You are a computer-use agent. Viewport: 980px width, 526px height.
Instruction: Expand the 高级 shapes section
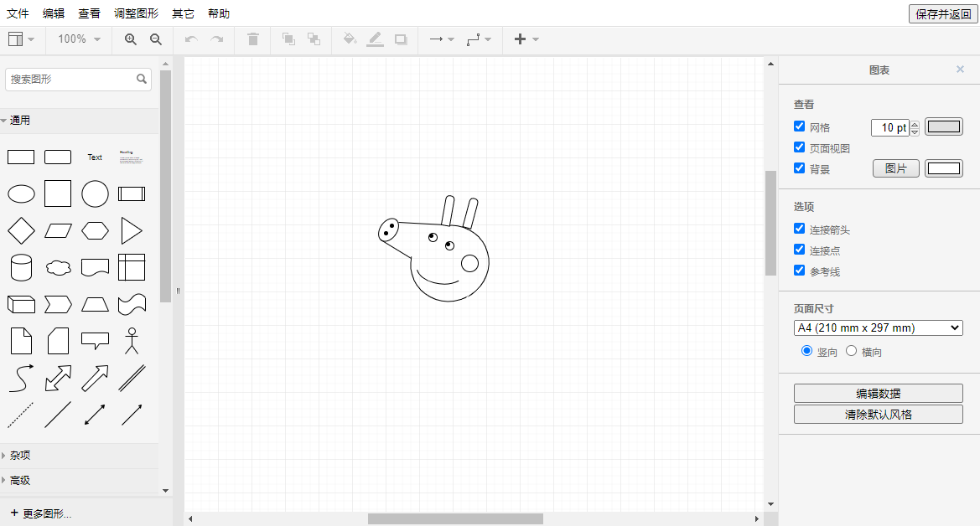click(79, 481)
